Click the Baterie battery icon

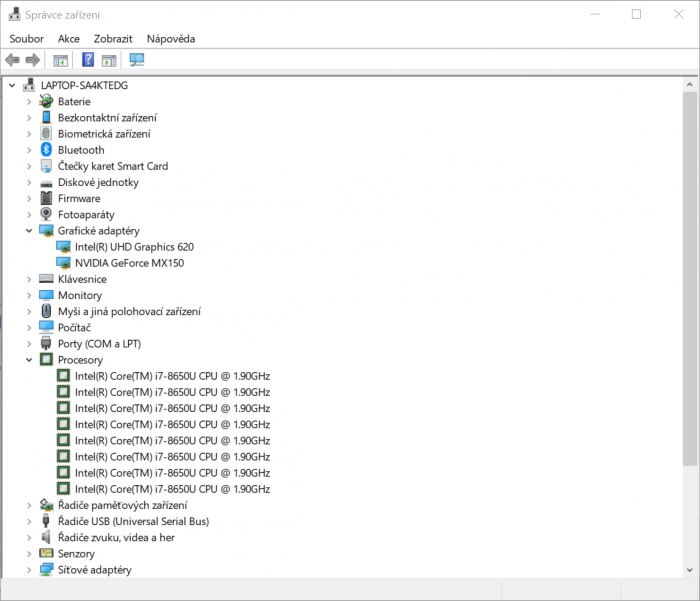tap(46, 101)
